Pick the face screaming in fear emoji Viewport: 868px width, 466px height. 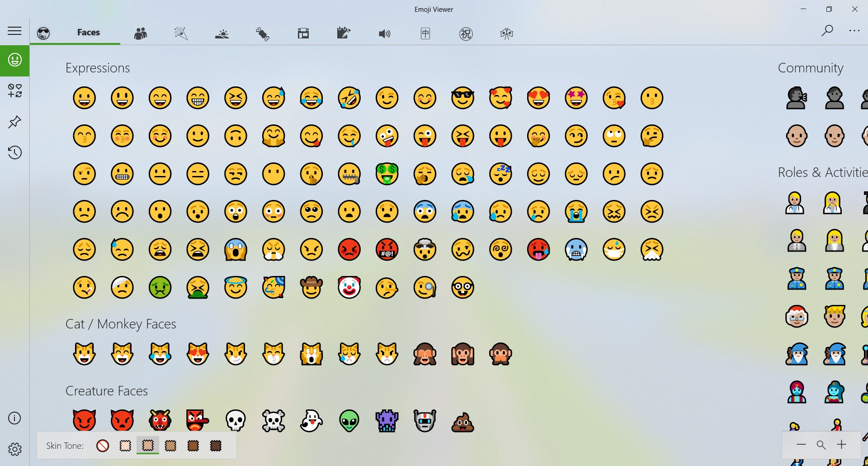tap(236, 249)
